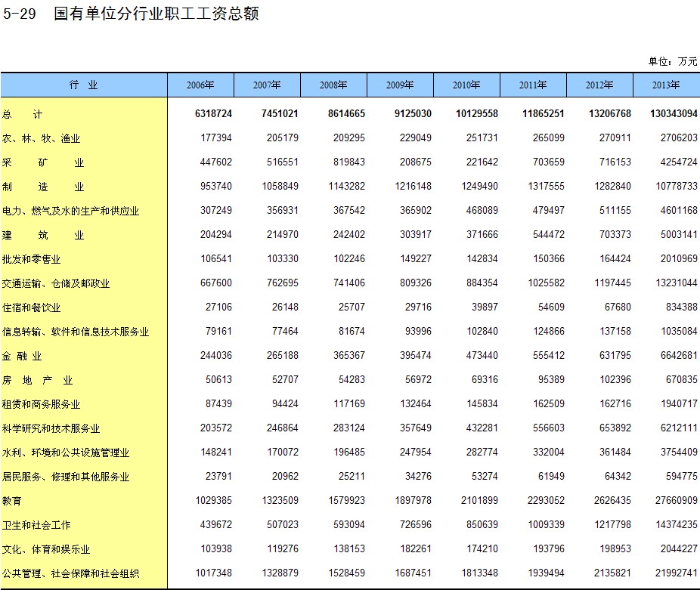
Task: Click the 2006 total value 6318724
Action: point(213,114)
